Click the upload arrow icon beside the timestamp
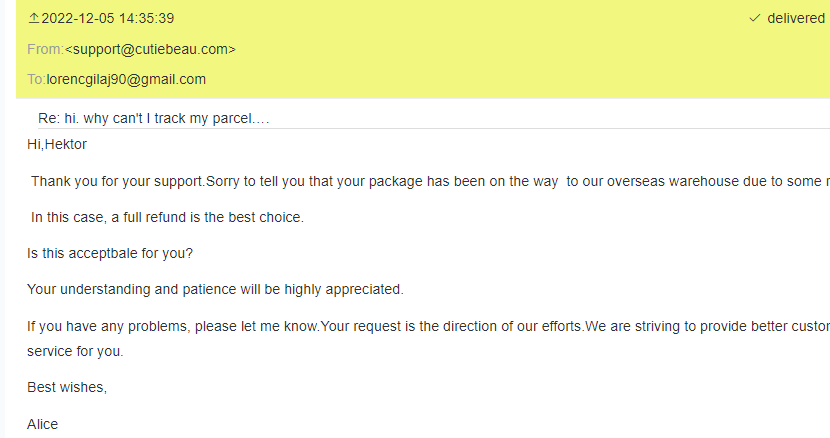This screenshot has height=438, width=830. tap(34, 18)
